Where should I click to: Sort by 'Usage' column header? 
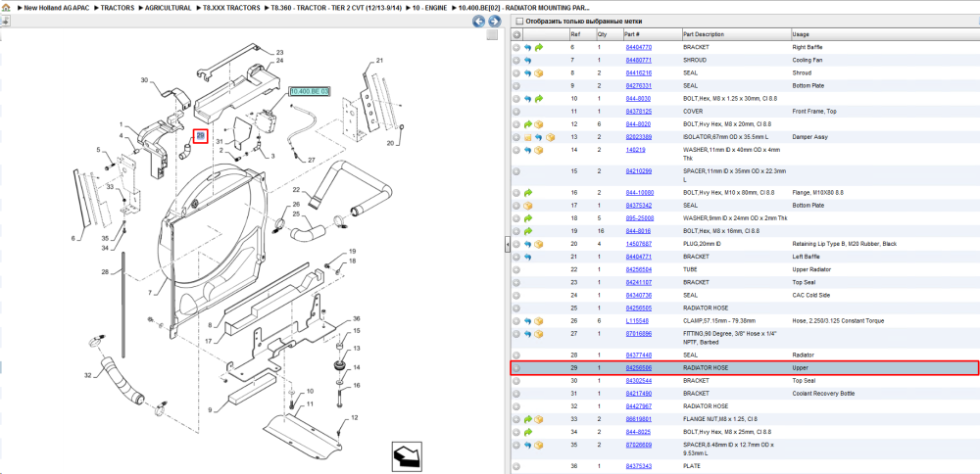(x=801, y=34)
